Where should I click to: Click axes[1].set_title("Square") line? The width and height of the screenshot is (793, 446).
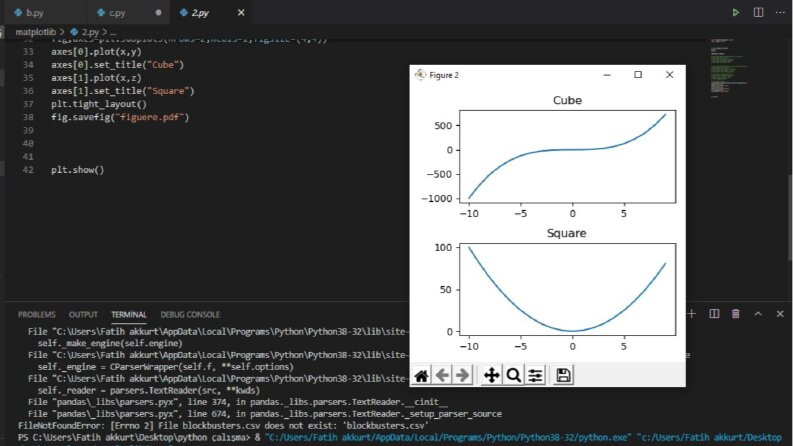click(122, 91)
